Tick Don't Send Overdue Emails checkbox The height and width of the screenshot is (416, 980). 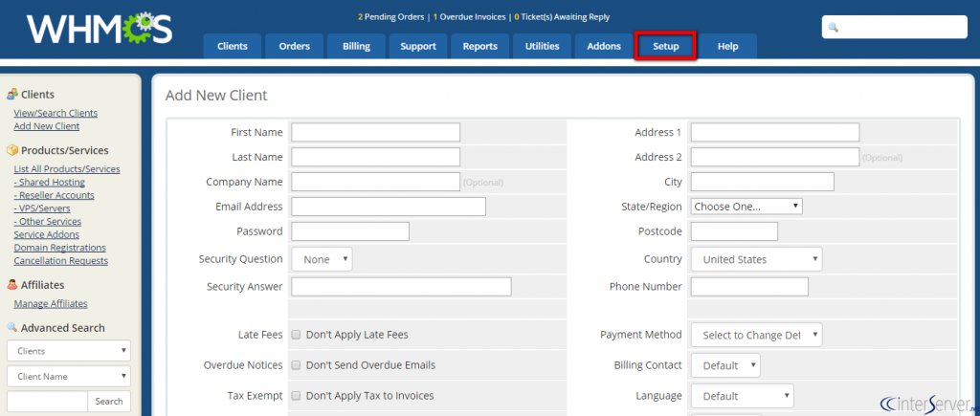(297, 365)
